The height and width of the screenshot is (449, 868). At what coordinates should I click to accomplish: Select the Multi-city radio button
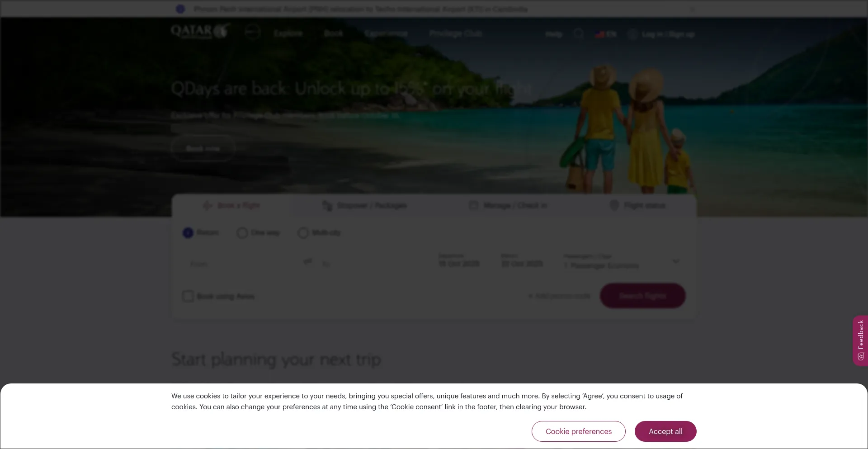303,233
